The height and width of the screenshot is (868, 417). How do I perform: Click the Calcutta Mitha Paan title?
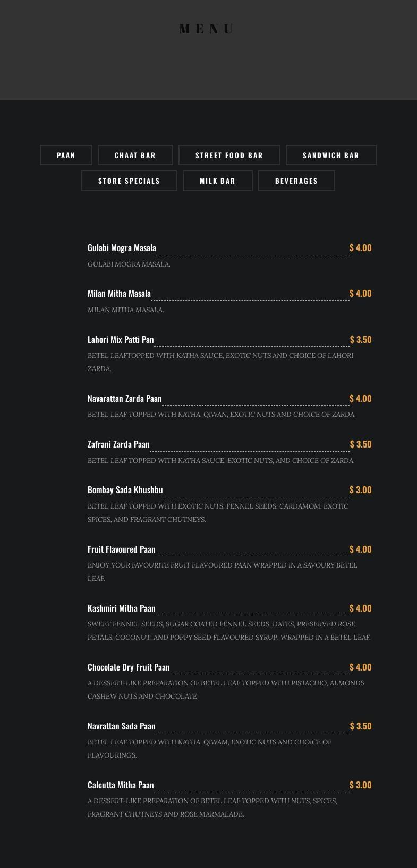click(121, 785)
